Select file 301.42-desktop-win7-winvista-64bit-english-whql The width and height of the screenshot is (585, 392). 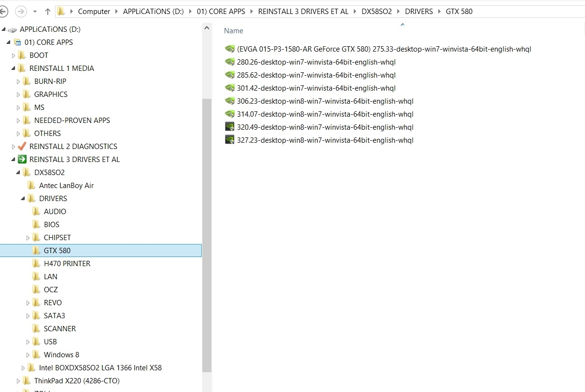tap(316, 88)
